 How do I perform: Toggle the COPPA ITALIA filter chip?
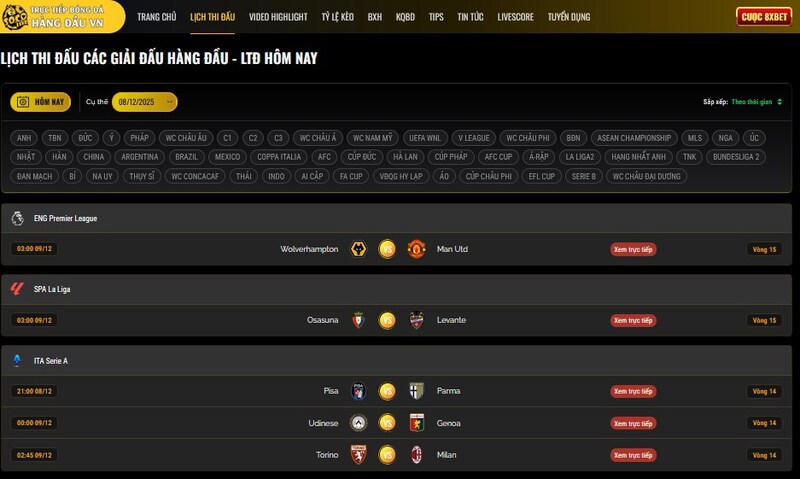279,157
